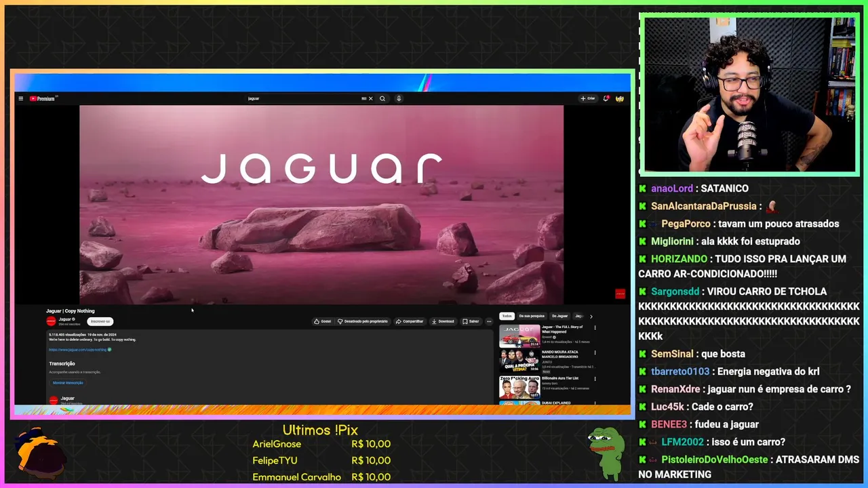The image size is (868, 488).
Task: Click the second Jaguar avatar under Transcrição
Action: [54, 401]
